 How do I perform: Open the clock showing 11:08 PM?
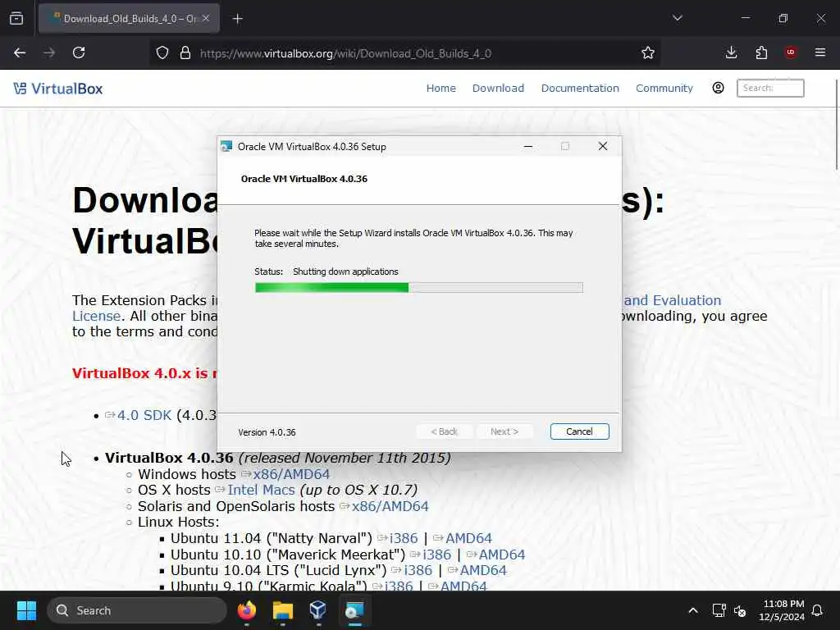pyautogui.click(x=782, y=610)
